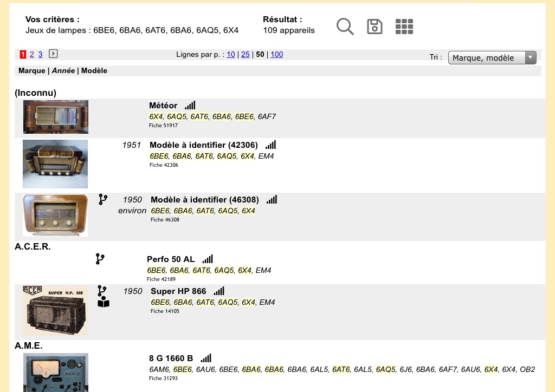The width and height of the screenshot is (555, 392).
Task: Click text Fiche 42189
Action: 161,279
